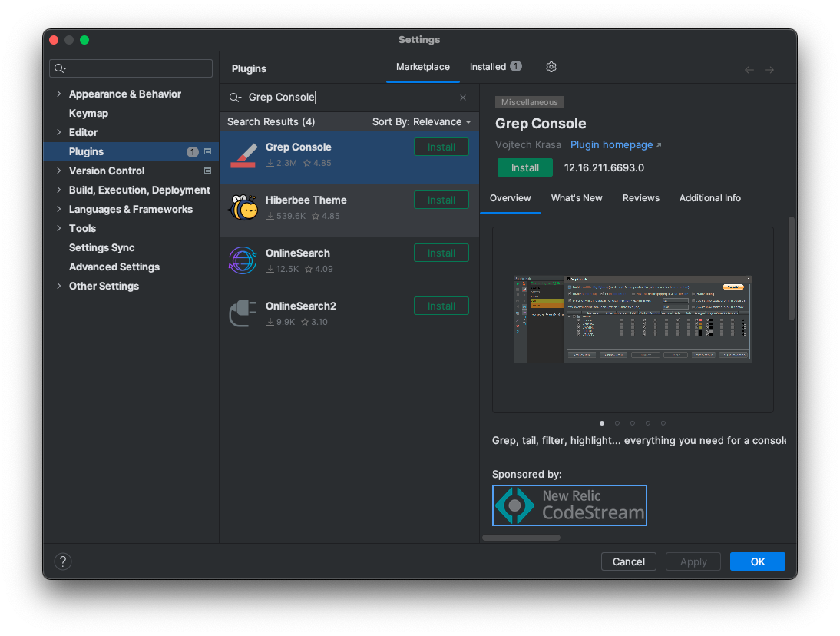Confirm with the OK button
This screenshot has width=840, height=636.
[758, 561]
